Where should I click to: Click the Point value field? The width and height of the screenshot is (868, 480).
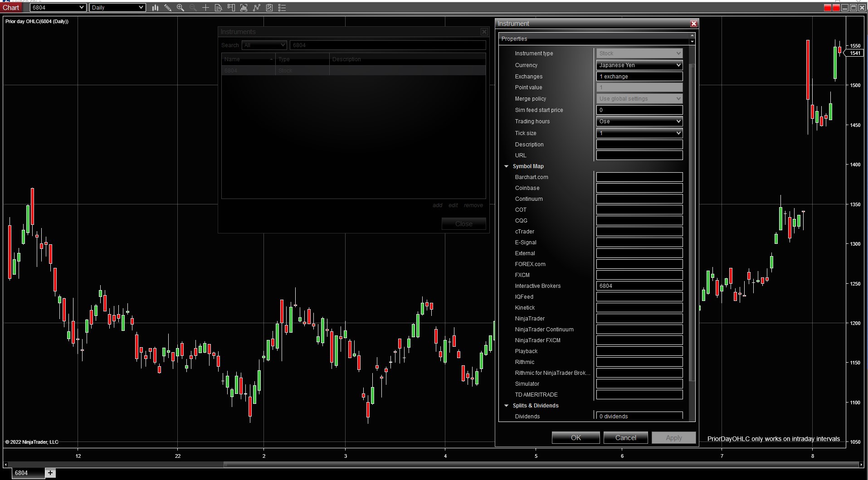point(639,87)
